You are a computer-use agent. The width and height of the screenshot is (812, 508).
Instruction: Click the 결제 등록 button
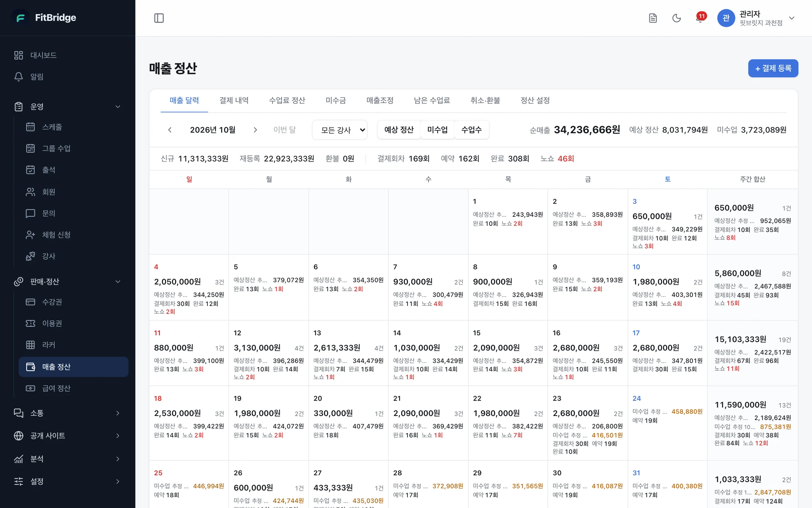click(773, 68)
